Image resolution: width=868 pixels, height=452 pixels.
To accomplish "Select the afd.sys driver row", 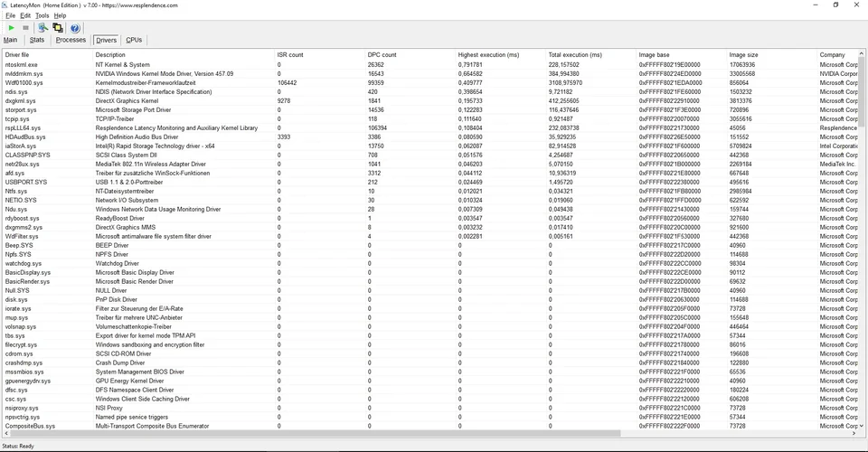I will pos(430,174).
